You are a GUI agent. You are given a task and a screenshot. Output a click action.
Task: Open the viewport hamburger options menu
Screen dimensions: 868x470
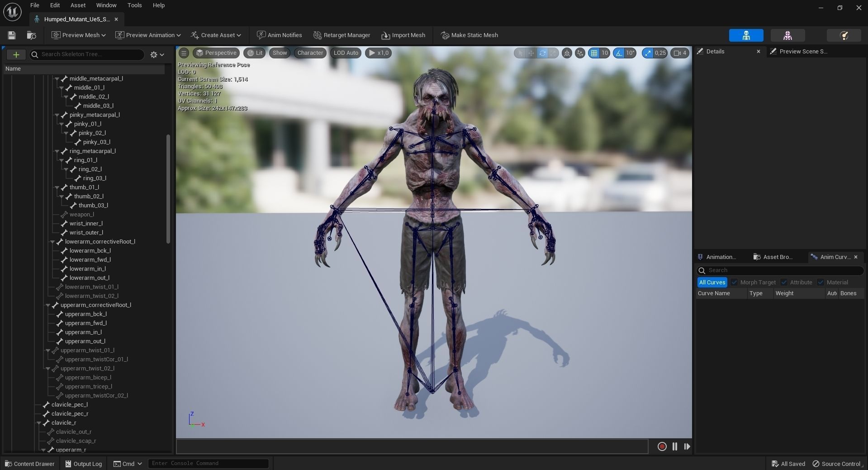(184, 53)
